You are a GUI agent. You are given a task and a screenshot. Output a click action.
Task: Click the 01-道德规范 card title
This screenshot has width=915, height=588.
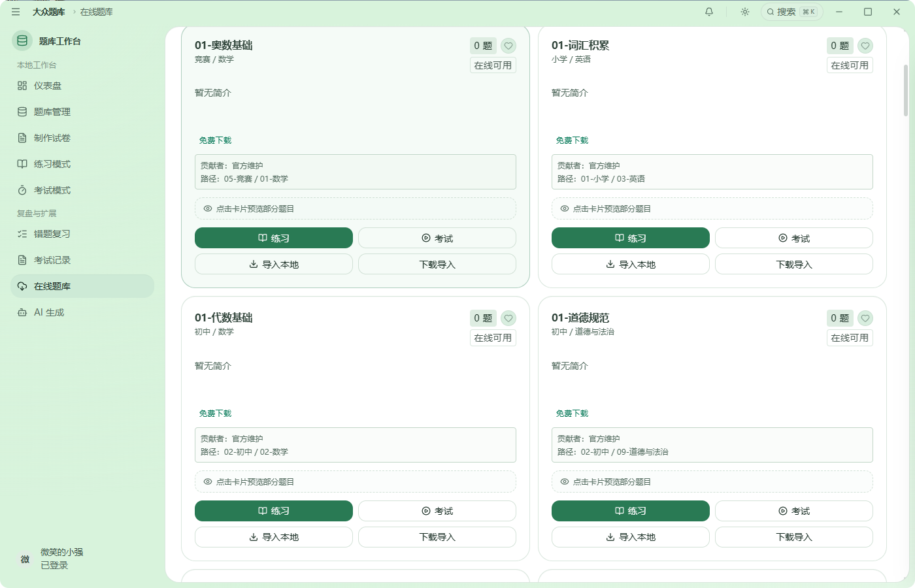[580, 318]
